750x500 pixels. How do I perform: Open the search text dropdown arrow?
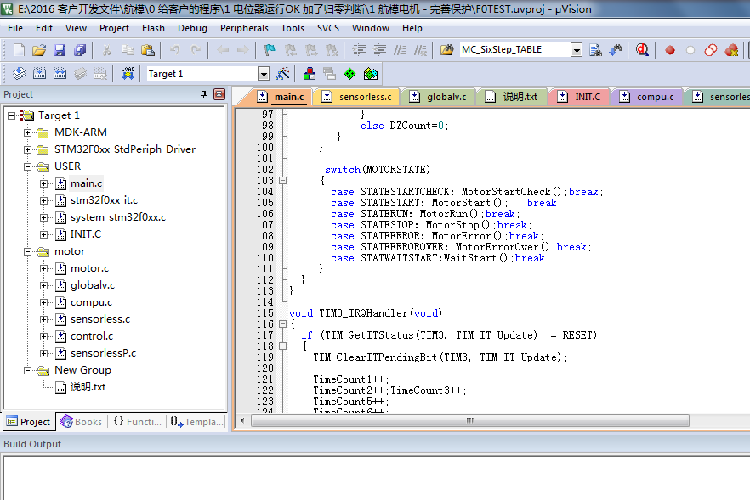point(576,50)
